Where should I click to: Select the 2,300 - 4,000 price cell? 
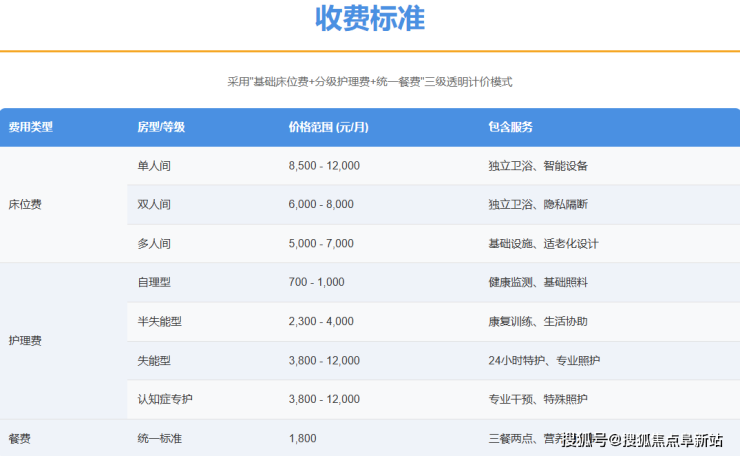[320, 321]
